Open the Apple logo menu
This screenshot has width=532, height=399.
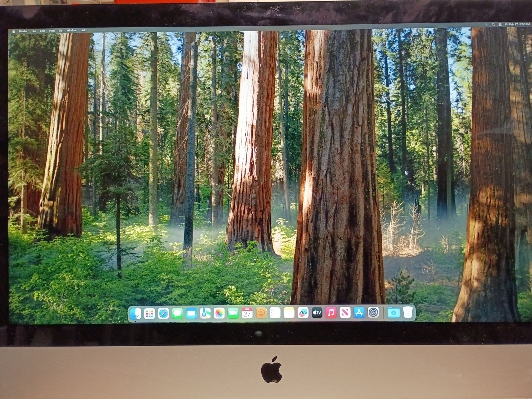click(14, 31)
